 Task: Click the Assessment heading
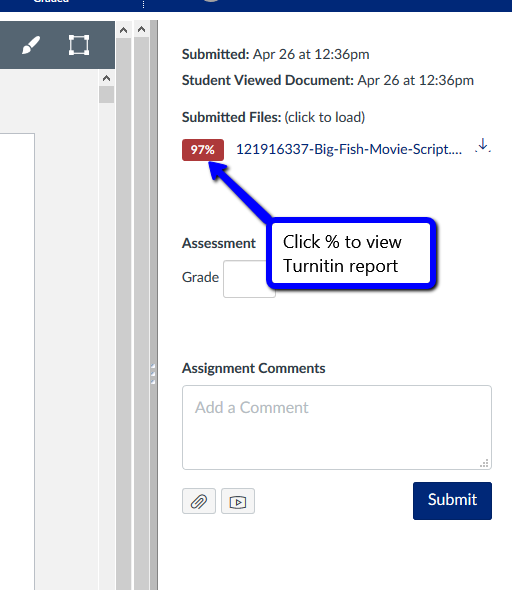[219, 243]
